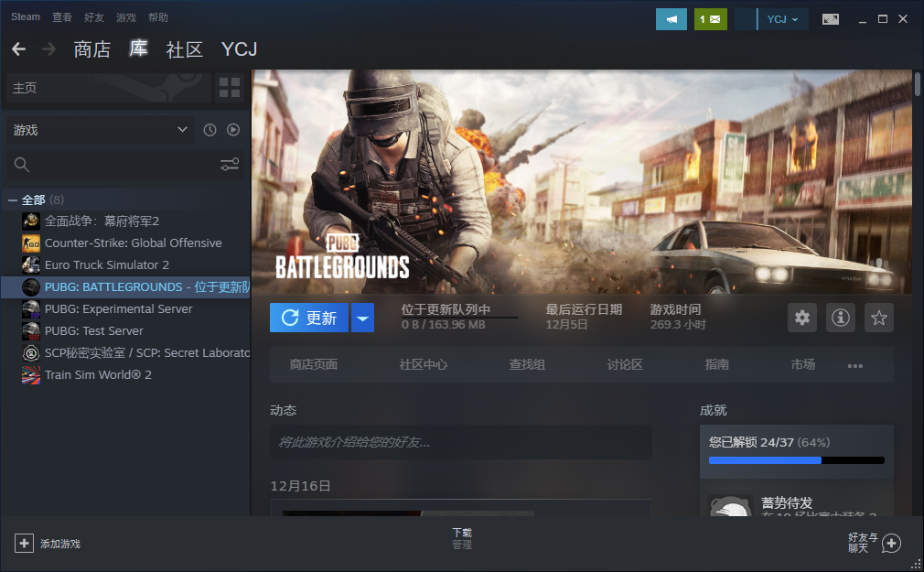Screen dimensions: 924x572
Task: Go to the 社区 tab
Action: click(185, 49)
